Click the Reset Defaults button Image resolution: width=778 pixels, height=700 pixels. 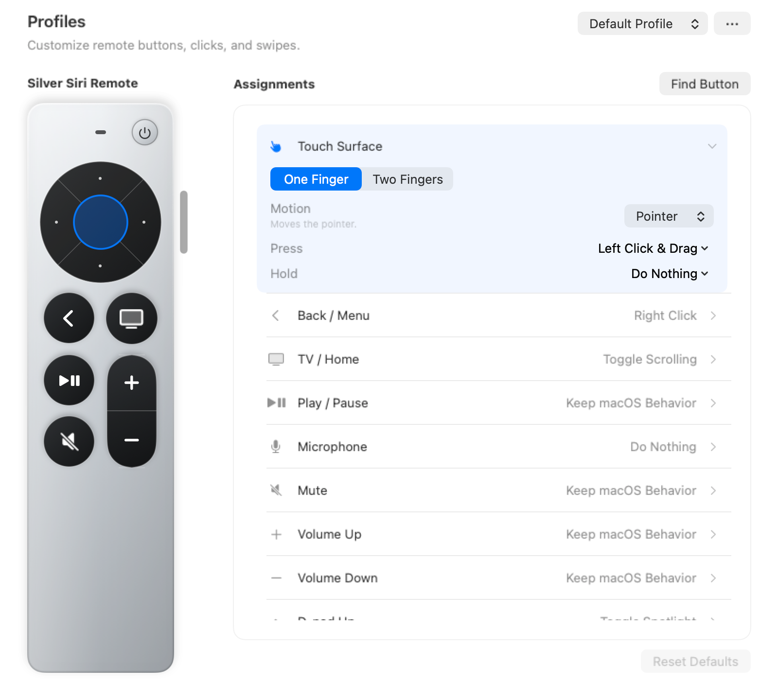click(x=695, y=661)
